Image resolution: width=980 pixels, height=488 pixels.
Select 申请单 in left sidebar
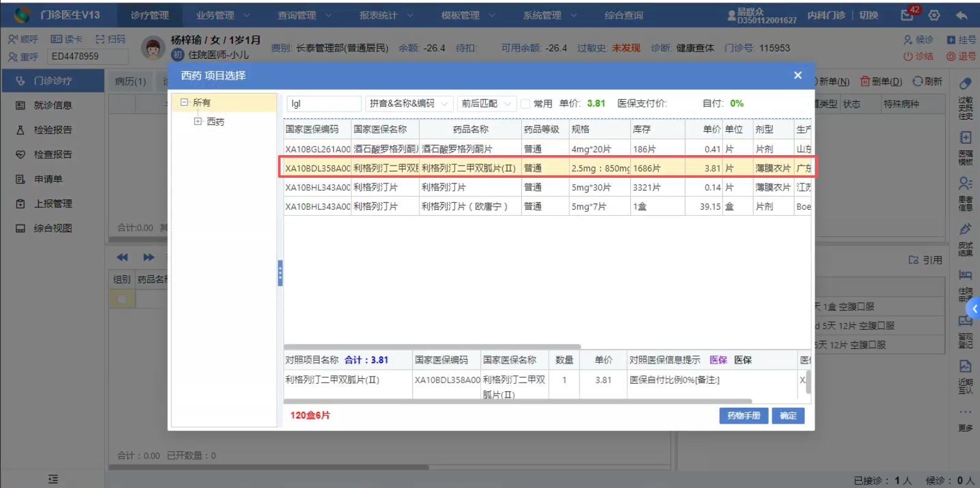click(x=53, y=179)
